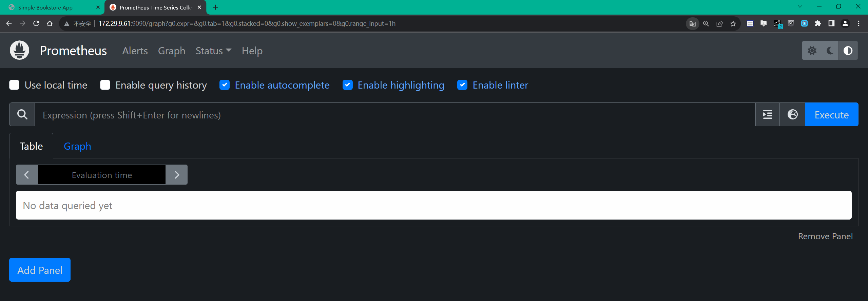Open the browser home page
Viewport: 868px width, 301px height.
click(50, 23)
